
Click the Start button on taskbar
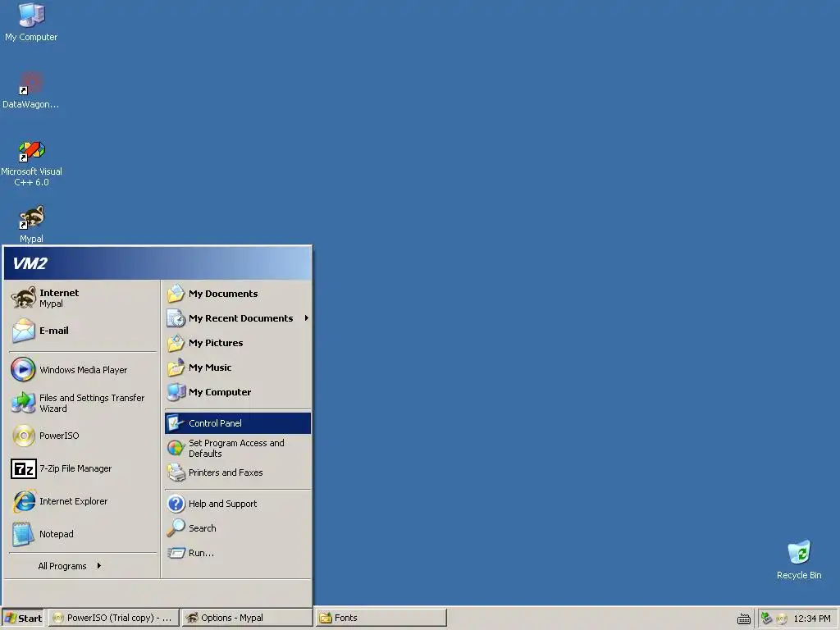[23, 619]
